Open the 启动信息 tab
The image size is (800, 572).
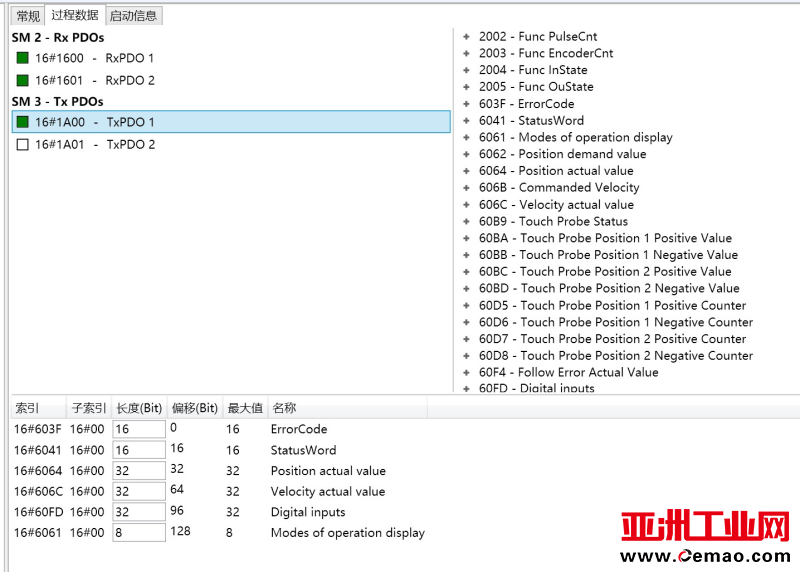coord(134,16)
